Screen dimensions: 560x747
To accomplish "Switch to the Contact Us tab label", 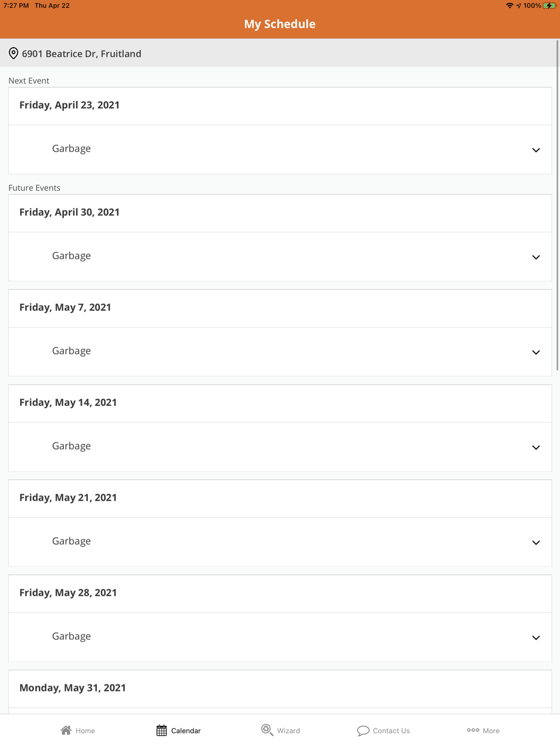I will point(391,731).
